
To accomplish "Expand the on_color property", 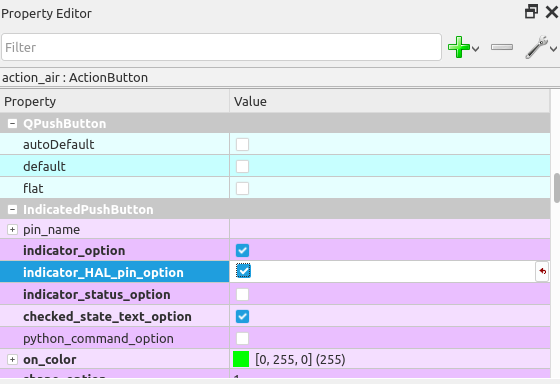I will point(12,359).
